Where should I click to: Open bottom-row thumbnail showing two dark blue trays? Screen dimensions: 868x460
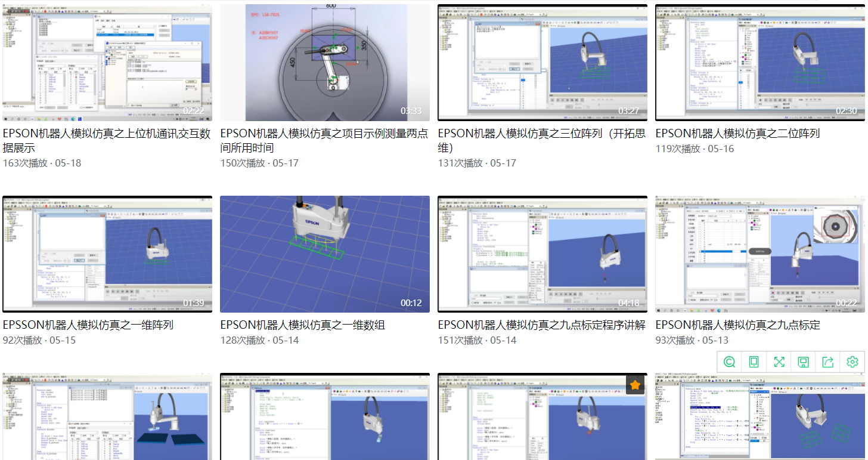107,417
